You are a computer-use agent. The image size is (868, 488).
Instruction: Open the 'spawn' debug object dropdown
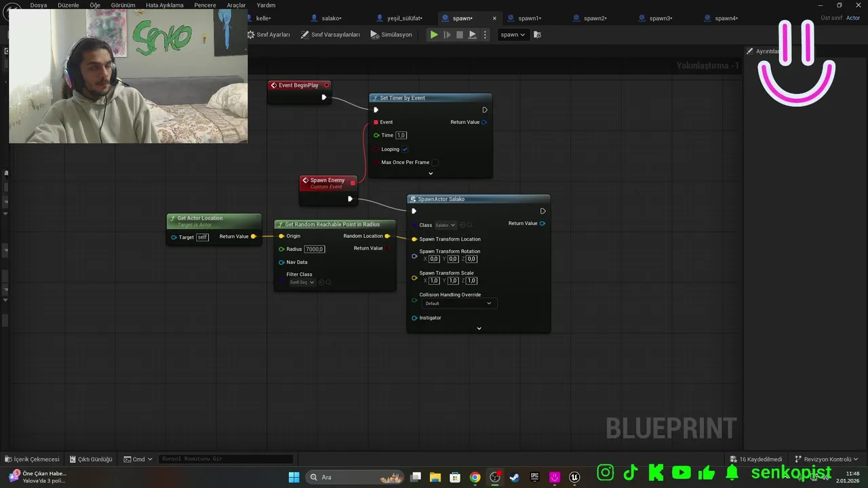pyautogui.click(x=513, y=35)
